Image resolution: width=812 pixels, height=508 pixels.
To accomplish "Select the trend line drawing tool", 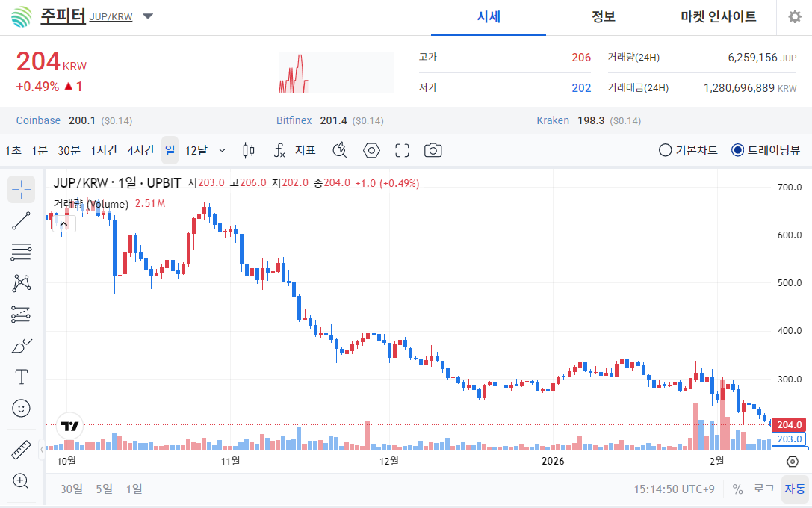I will [21, 220].
